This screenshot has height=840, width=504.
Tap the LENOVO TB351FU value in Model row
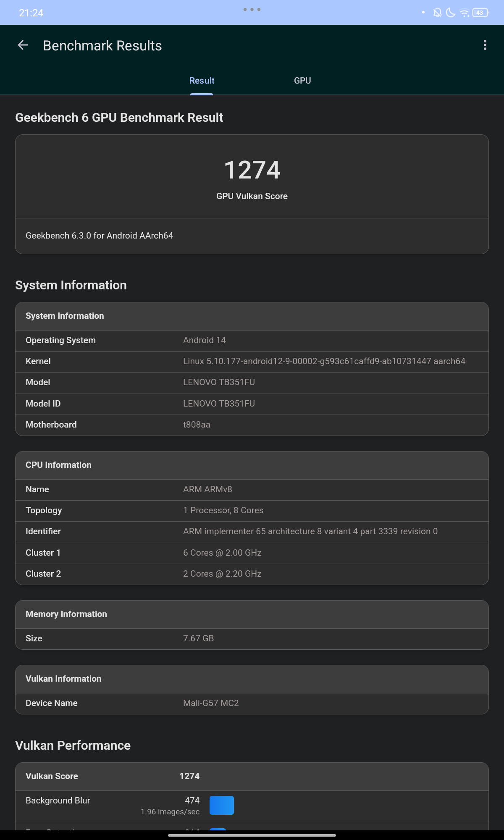(219, 382)
